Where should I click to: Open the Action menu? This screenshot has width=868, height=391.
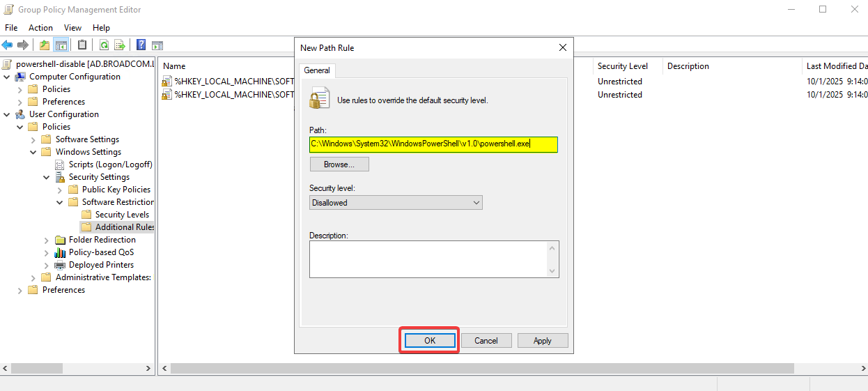40,28
